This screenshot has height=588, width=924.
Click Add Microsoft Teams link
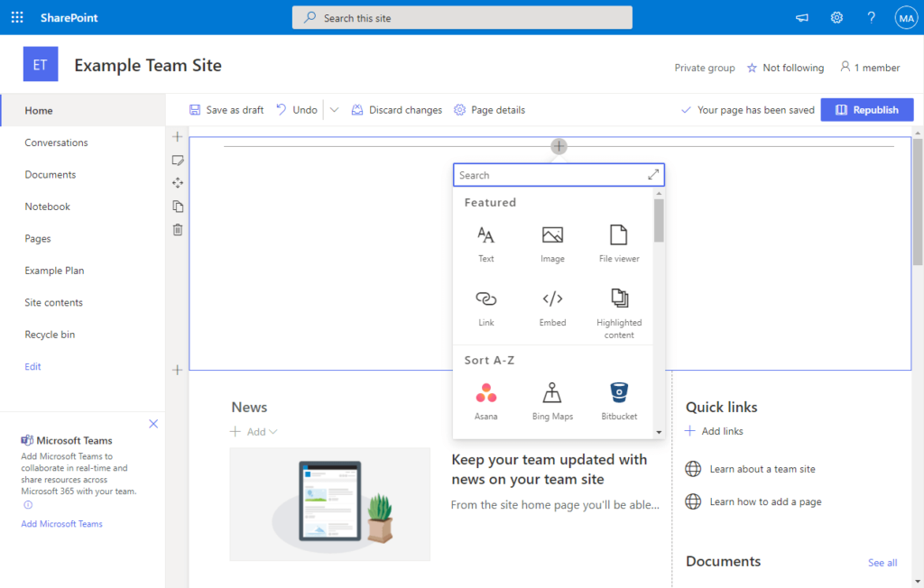pyautogui.click(x=62, y=524)
